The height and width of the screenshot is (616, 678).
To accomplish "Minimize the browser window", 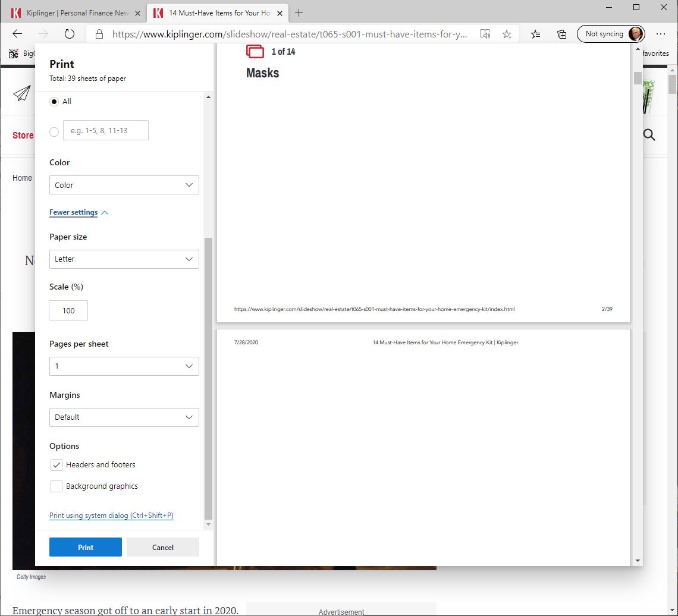I will 609,7.
